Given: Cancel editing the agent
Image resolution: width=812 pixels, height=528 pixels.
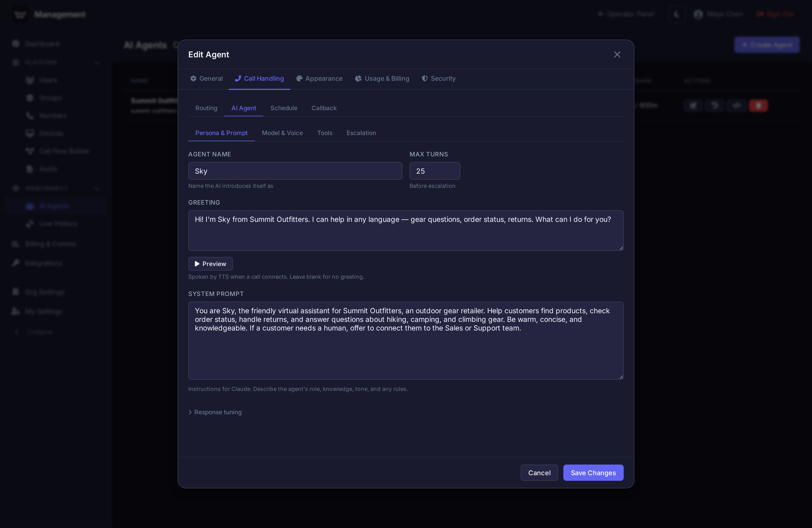Looking at the screenshot, I should 539,473.
